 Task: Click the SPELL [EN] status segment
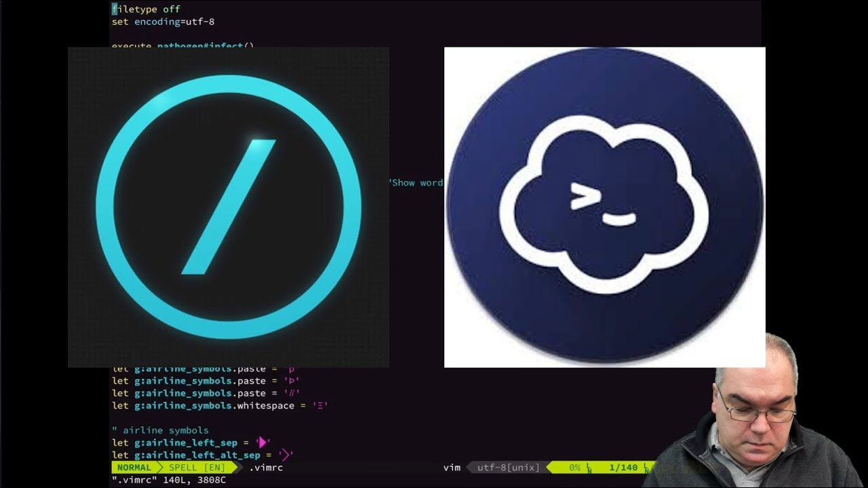[197, 468]
